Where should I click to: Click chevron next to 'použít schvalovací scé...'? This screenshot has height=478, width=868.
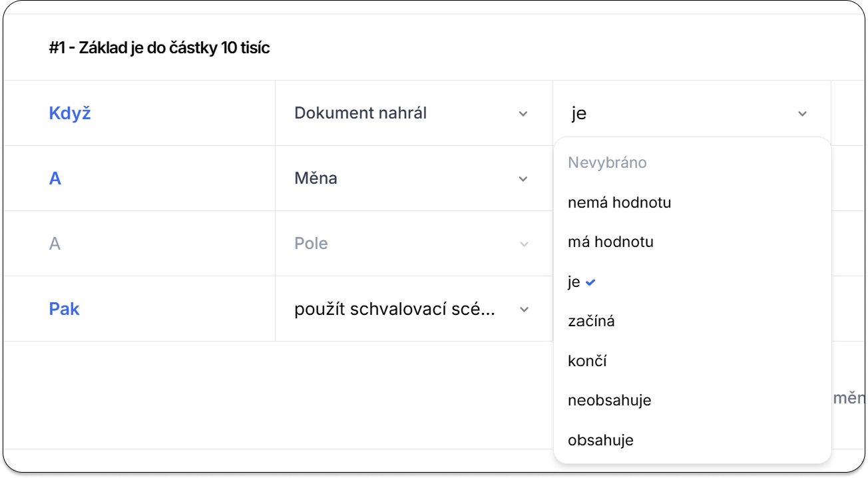(524, 310)
